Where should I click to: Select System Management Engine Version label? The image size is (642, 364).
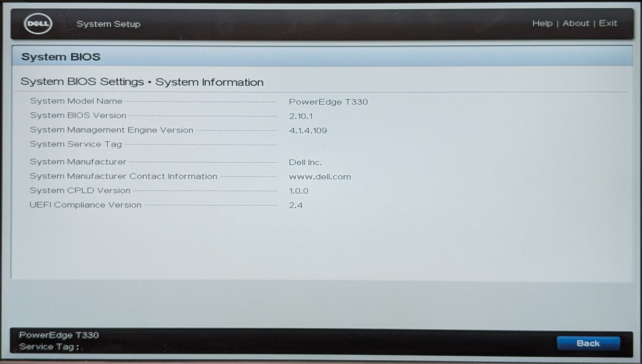tap(111, 130)
